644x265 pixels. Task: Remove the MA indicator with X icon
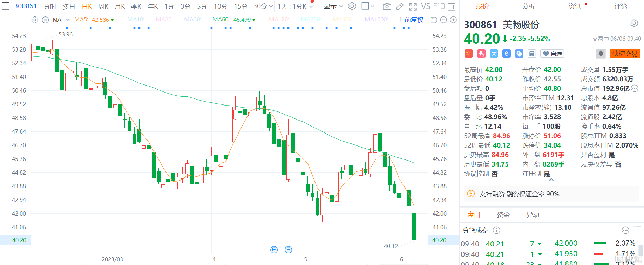click(45, 20)
